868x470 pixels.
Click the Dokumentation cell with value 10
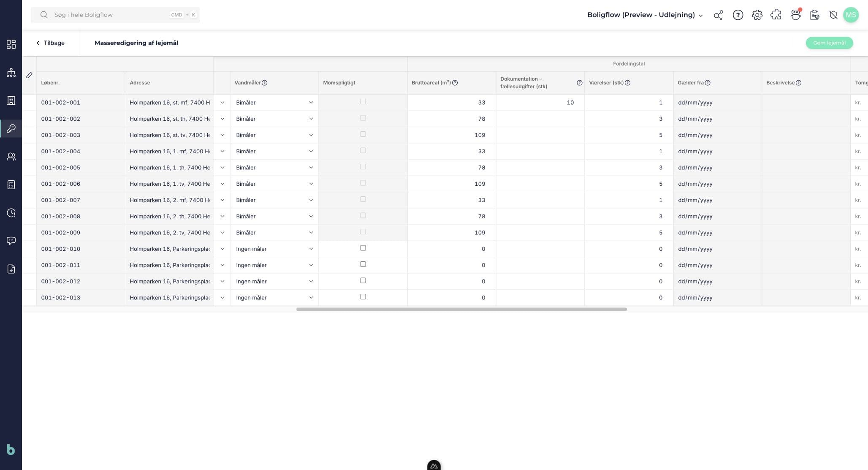(x=540, y=103)
